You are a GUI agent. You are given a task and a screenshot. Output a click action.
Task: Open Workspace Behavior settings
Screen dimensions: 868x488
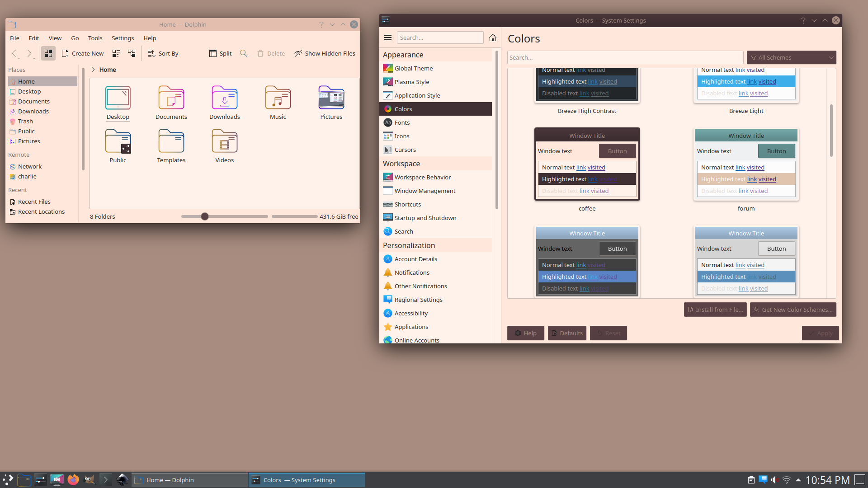pos(436,177)
